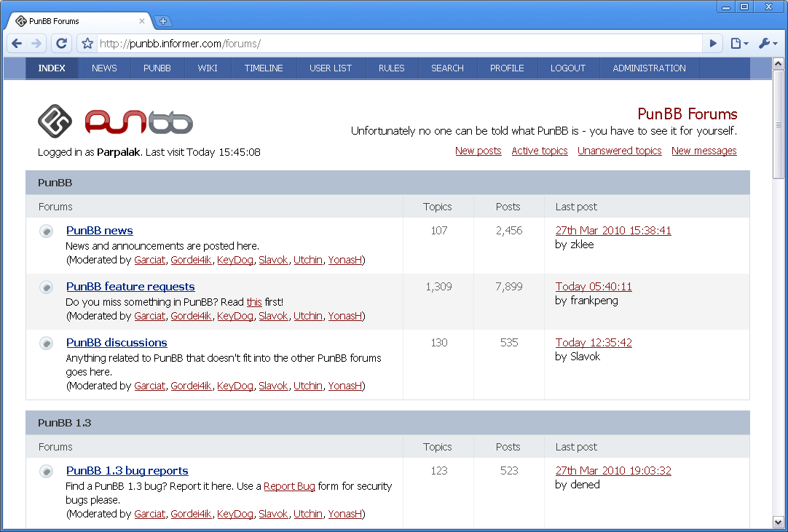This screenshot has width=788, height=532.
Task: Open the page menu icon
Action: coord(739,44)
